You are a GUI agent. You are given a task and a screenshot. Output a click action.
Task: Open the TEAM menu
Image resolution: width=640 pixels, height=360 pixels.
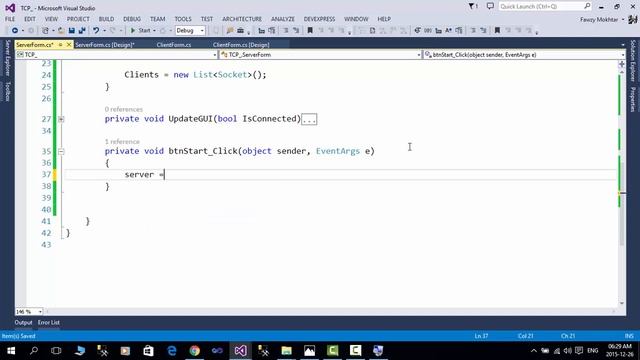point(158,19)
